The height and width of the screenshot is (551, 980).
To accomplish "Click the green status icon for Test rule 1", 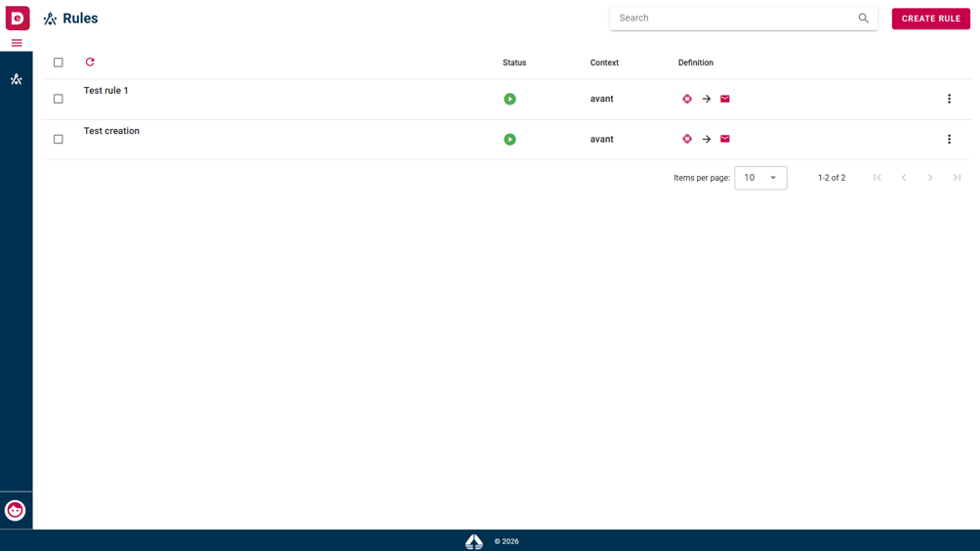I will pyautogui.click(x=510, y=99).
